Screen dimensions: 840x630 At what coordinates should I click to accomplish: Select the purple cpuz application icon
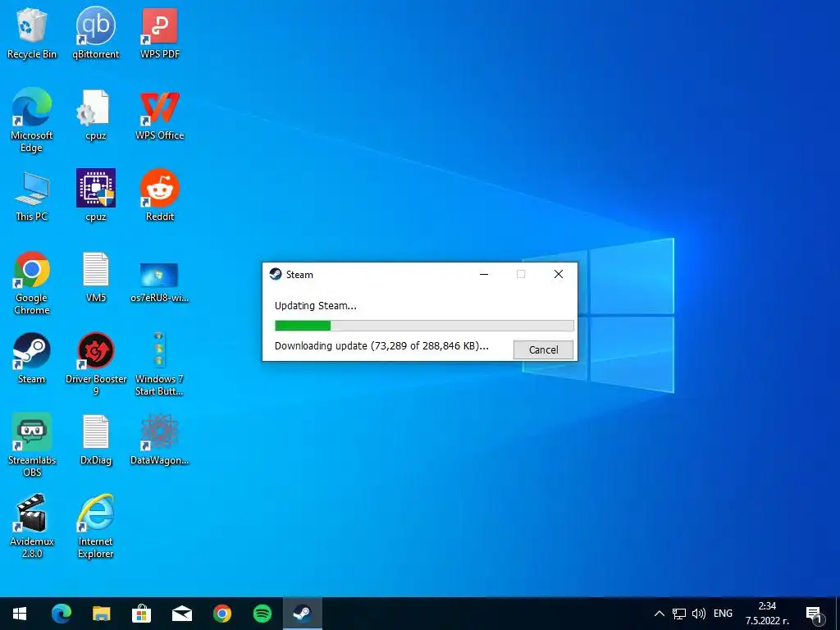[x=96, y=195]
